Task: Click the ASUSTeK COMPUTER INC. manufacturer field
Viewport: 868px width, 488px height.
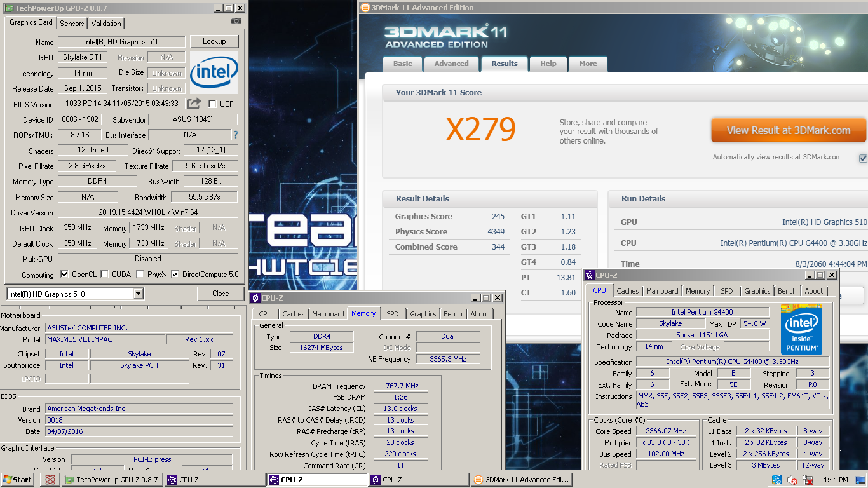Action: 139,328
